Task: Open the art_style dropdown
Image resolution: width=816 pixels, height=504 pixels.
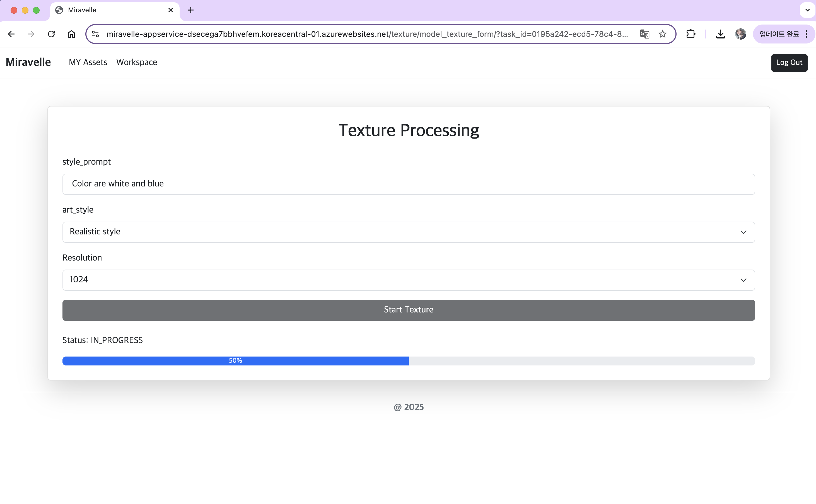Action: click(x=409, y=232)
